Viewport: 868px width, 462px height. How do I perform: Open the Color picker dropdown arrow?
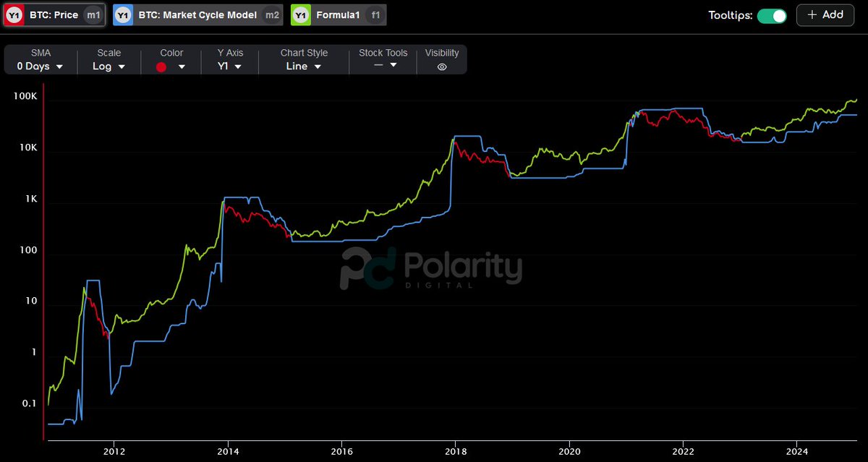click(182, 67)
